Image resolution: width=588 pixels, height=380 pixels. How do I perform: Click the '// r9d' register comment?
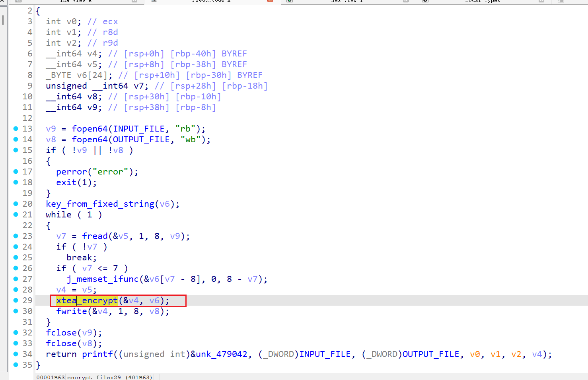[x=103, y=43]
